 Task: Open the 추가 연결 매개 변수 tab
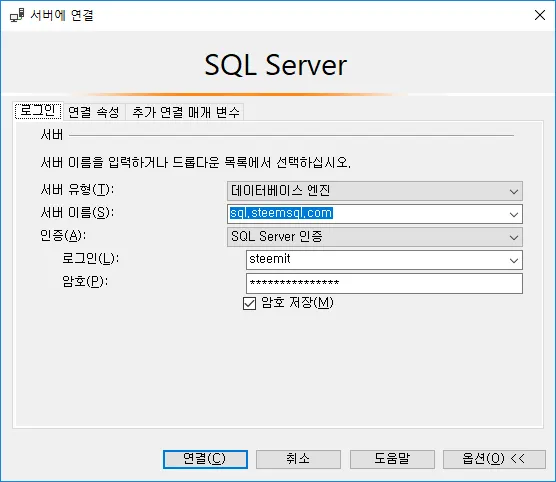[185, 112]
